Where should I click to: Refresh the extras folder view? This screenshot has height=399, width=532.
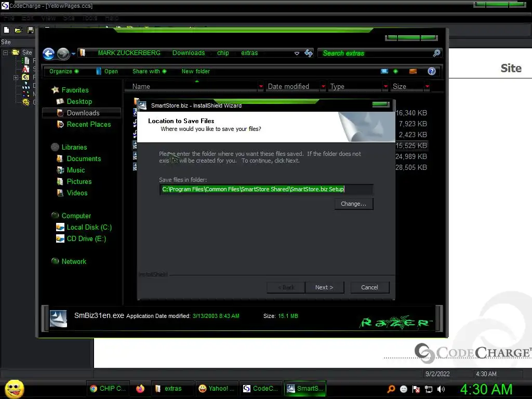coord(309,54)
